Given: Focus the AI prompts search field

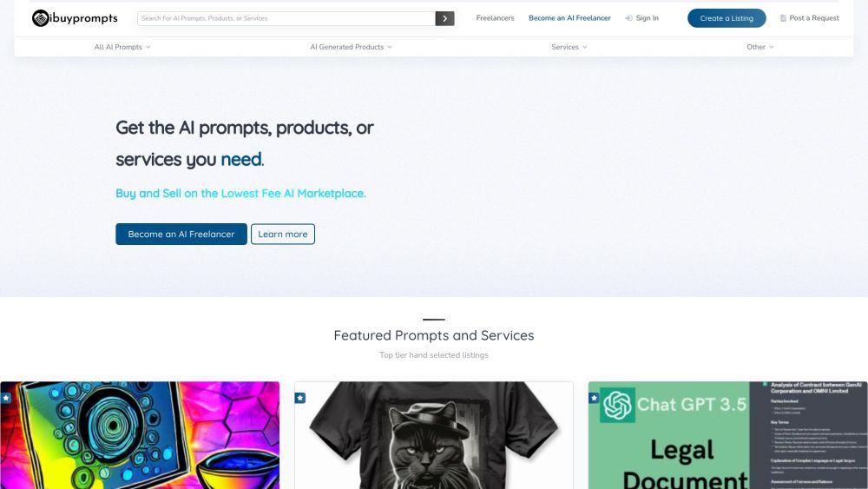Looking at the screenshot, I should pyautogui.click(x=286, y=18).
